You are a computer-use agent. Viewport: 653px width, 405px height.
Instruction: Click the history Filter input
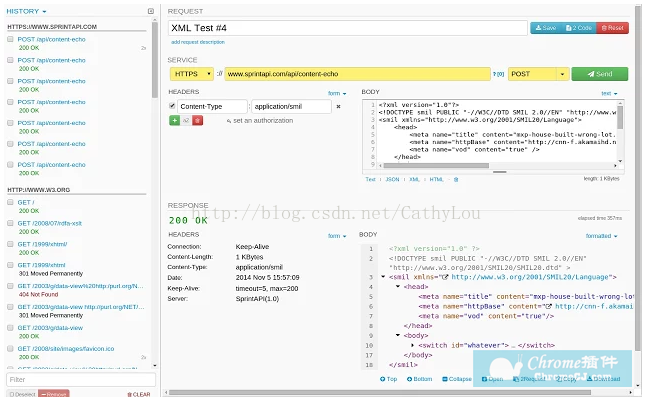(x=81, y=380)
